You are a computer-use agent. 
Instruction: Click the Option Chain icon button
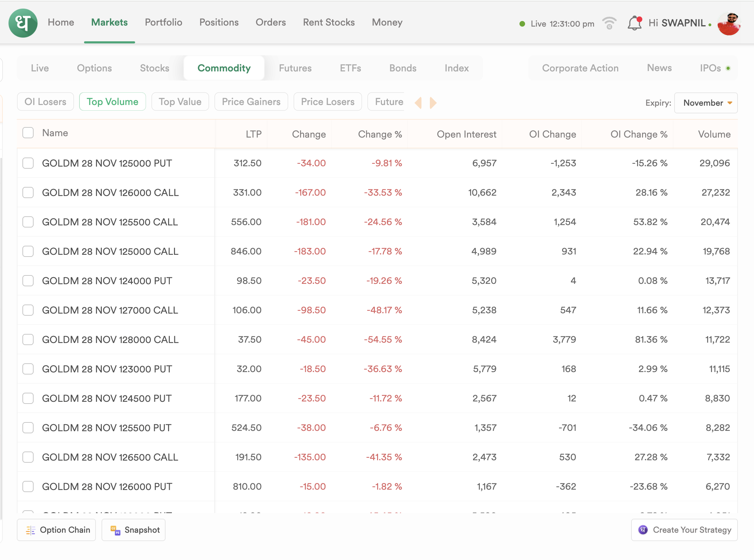click(x=30, y=530)
